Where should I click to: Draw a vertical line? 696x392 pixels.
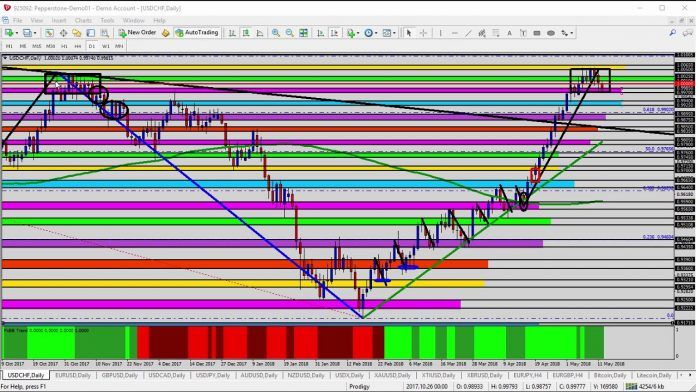440,33
